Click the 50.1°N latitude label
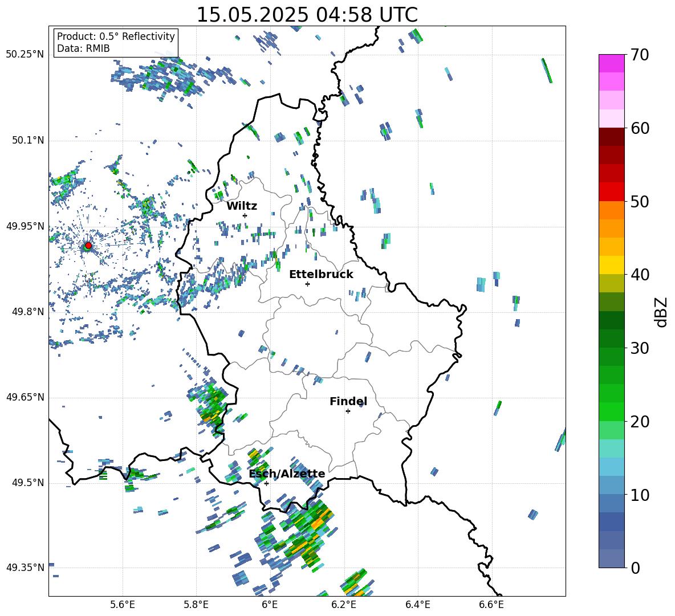 (28, 140)
